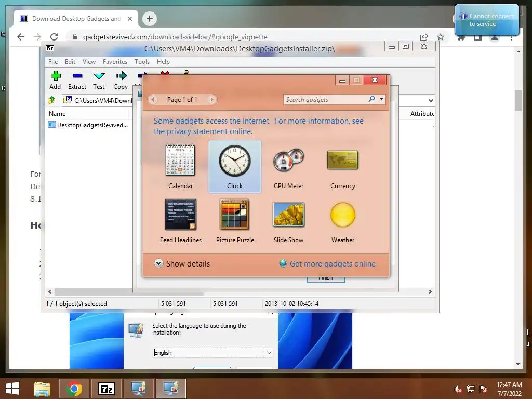Image resolution: width=532 pixels, height=399 pixels.
Task: Click the Action Center flag icon
Action: (483, 389)
